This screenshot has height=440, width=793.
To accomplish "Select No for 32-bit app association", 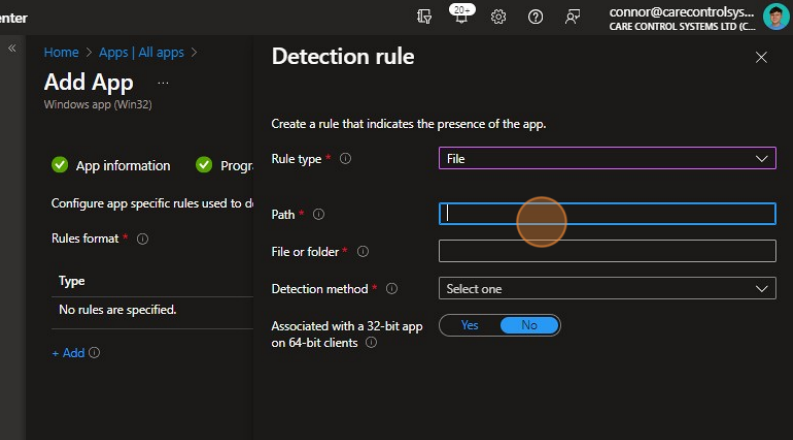I will click(529, 326).
